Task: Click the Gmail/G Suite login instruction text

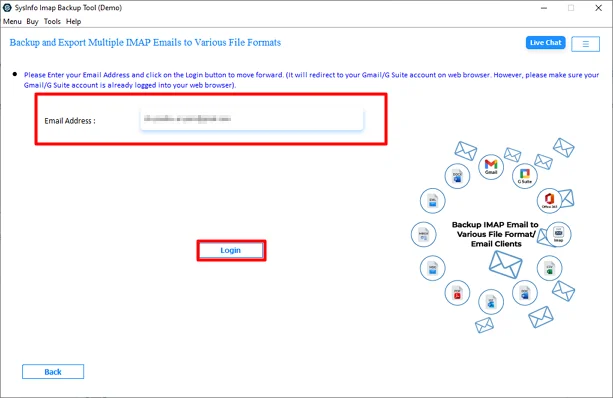Action: 311,80
